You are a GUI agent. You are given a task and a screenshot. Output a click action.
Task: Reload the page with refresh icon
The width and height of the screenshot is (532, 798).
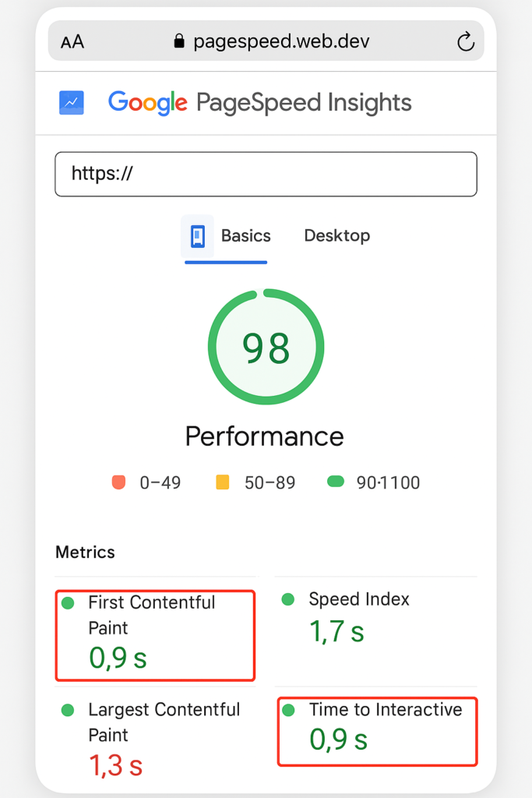[465, 42]
